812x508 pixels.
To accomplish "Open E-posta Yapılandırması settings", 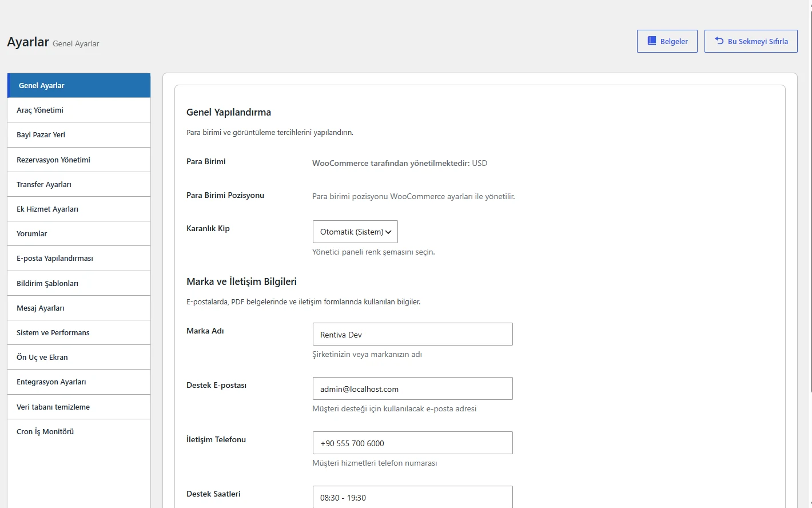I will click(79, 258).
